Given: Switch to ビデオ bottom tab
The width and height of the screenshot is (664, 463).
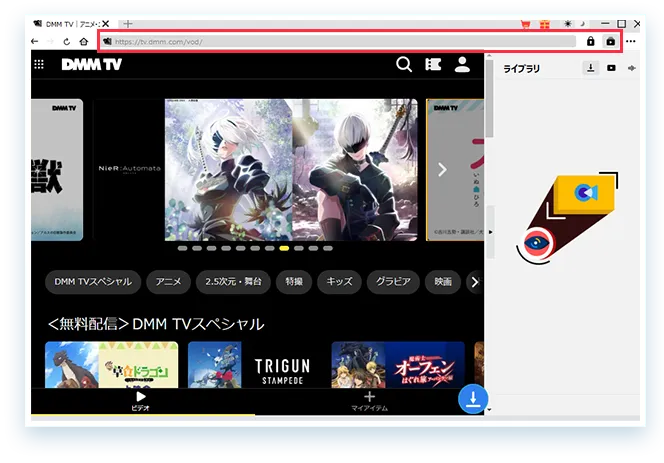Looking at the screenshot, I should (x=141, y=401).
